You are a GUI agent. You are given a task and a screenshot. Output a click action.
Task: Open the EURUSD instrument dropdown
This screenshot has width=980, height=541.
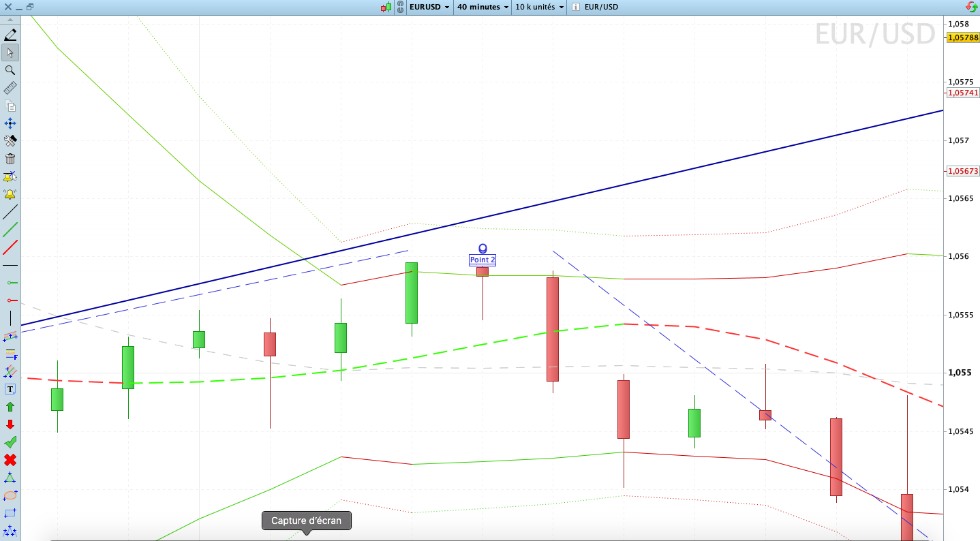pos(429,7)
